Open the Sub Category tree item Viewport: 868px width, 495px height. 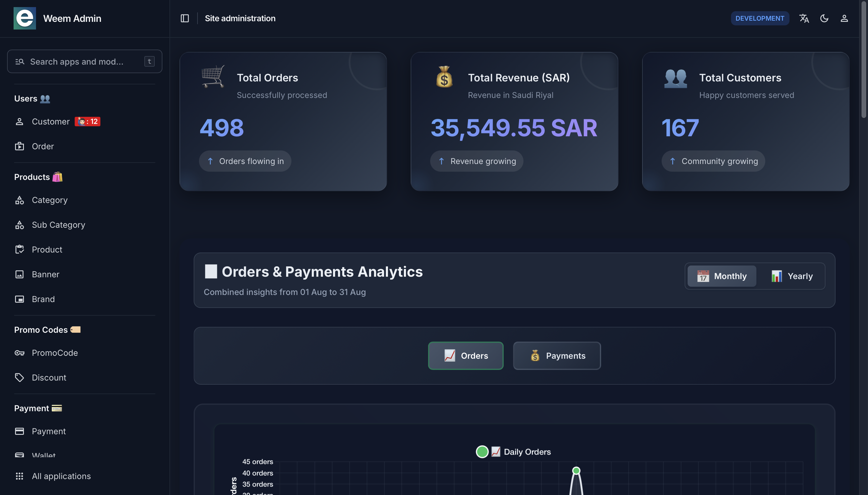pos(58,225)
